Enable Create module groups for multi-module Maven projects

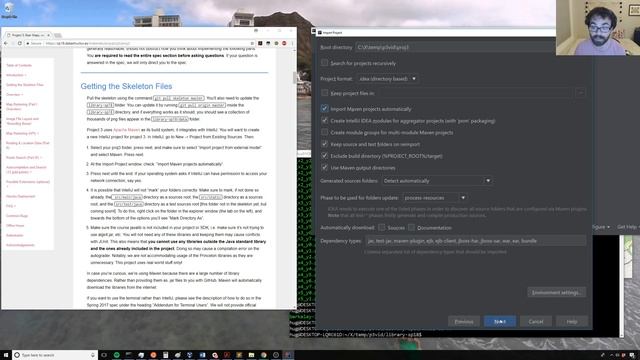[x=324, y=132]
